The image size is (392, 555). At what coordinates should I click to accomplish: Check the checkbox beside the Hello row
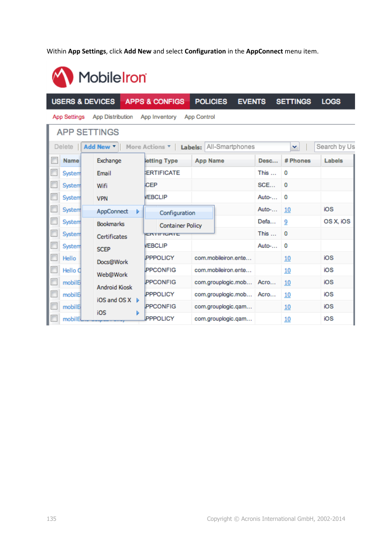[x=54, y=258]
